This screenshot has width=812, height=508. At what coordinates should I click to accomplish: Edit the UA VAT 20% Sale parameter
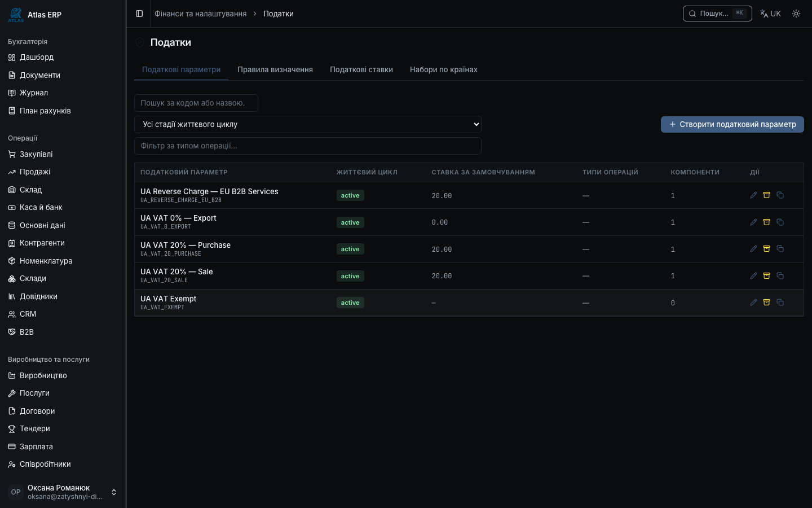click(x=753, y=276)
